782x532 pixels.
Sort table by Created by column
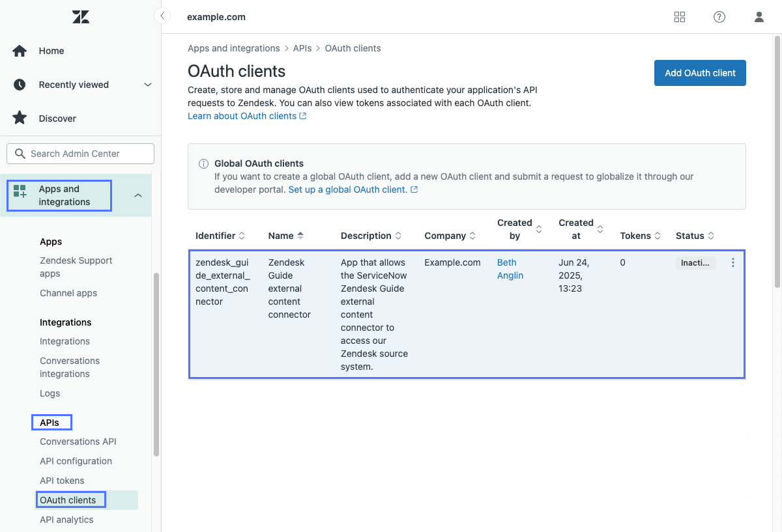(x=519, y=229)
